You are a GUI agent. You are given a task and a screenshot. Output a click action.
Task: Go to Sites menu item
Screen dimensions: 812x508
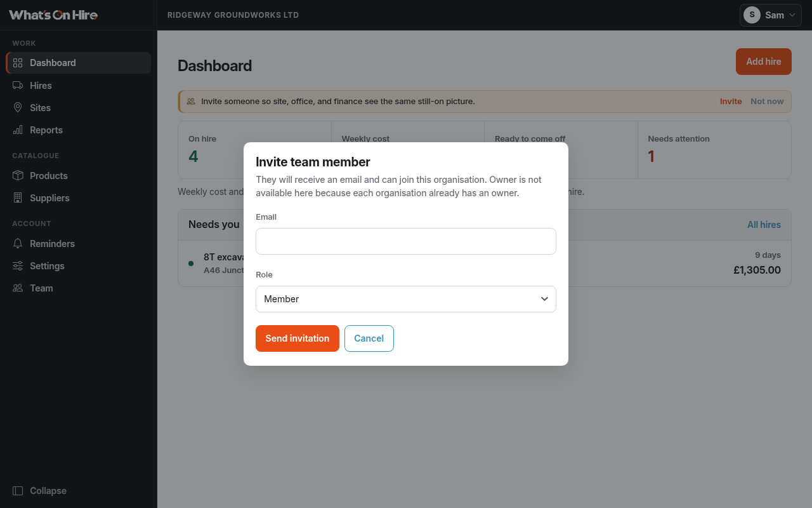pos(79,107)
